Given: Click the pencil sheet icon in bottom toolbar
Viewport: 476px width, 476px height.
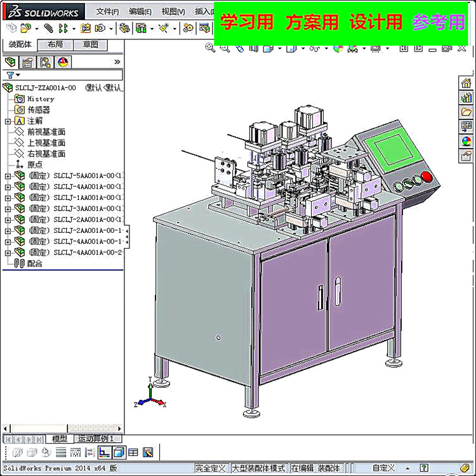Looking at the screenshot, I should tap(148, 453).
